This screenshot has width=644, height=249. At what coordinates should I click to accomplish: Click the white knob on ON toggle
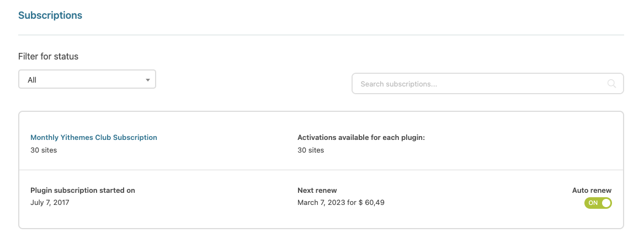click(x=606, y=203)
